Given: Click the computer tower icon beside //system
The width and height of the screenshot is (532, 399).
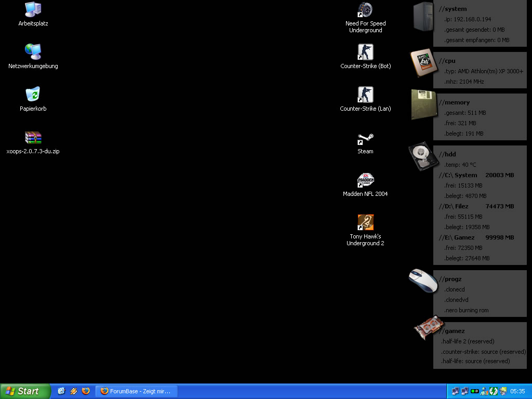Looking at the screenshot, I should [x=423, y=16].
